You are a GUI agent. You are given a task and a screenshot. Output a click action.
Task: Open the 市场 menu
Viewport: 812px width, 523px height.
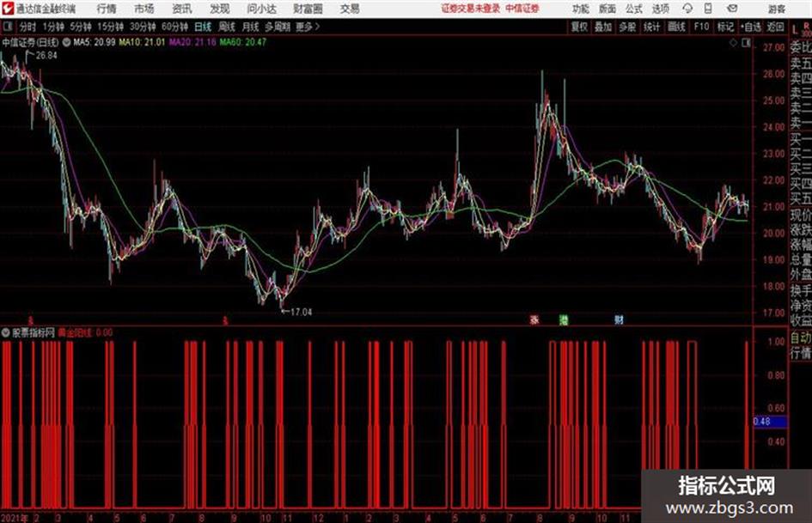[x=144, y=9]
